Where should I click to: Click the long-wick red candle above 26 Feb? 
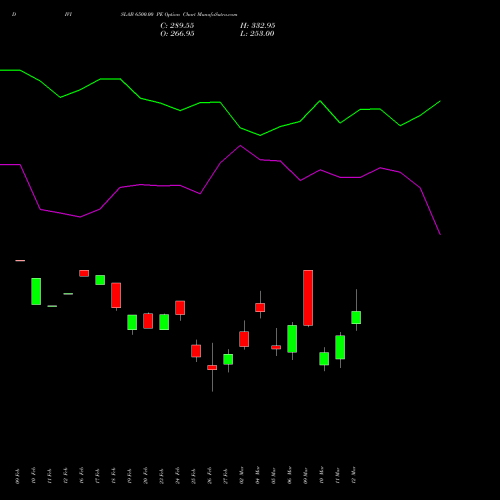point(212,367)
